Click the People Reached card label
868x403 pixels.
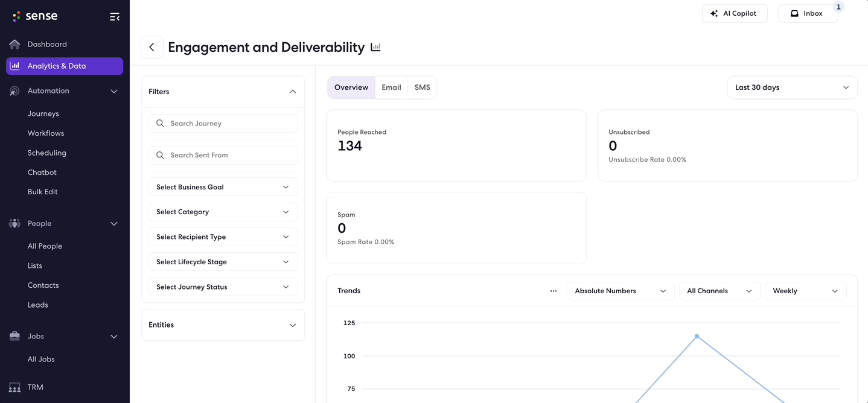362,132
